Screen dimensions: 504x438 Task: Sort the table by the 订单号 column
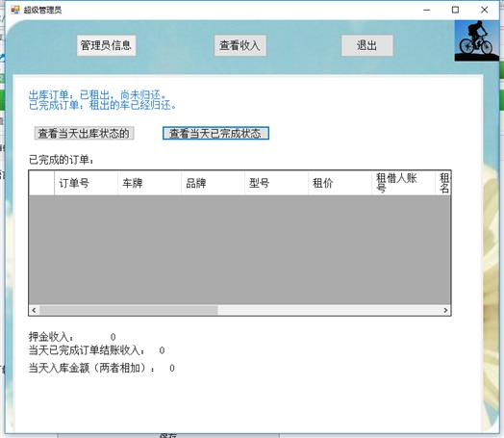(x=86, y=183)
